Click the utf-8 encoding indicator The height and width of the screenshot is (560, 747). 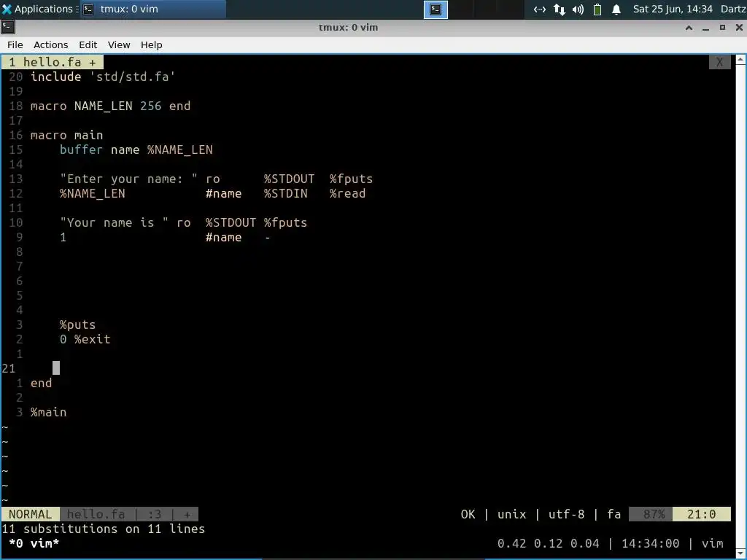pyautogui.click(x=566, y=514)
